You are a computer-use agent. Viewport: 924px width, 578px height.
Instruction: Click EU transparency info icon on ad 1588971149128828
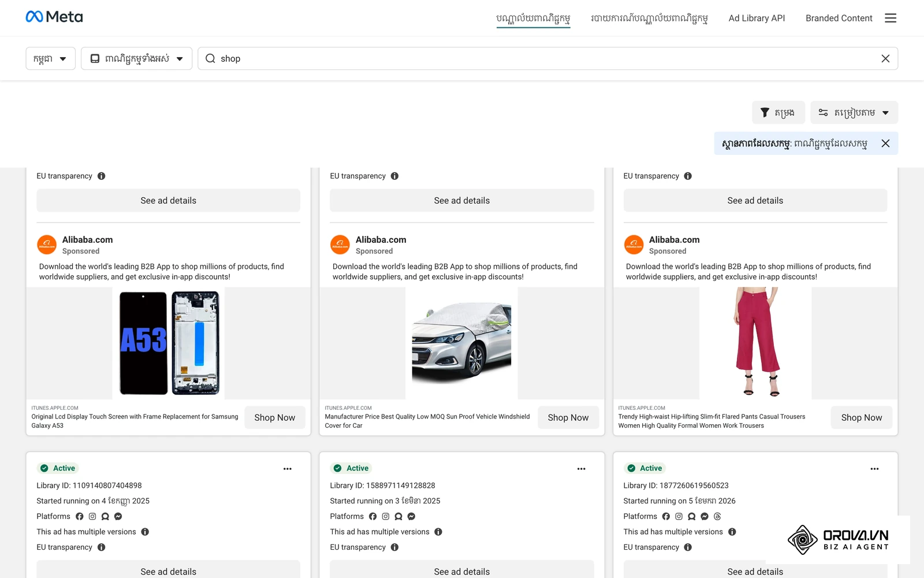pos(395,547)
